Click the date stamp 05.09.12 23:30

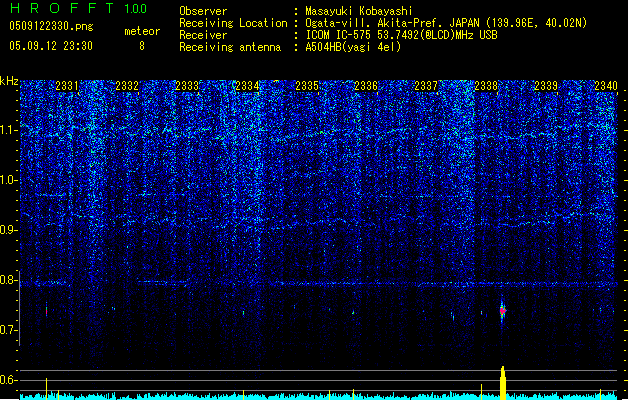click(51, 46)
